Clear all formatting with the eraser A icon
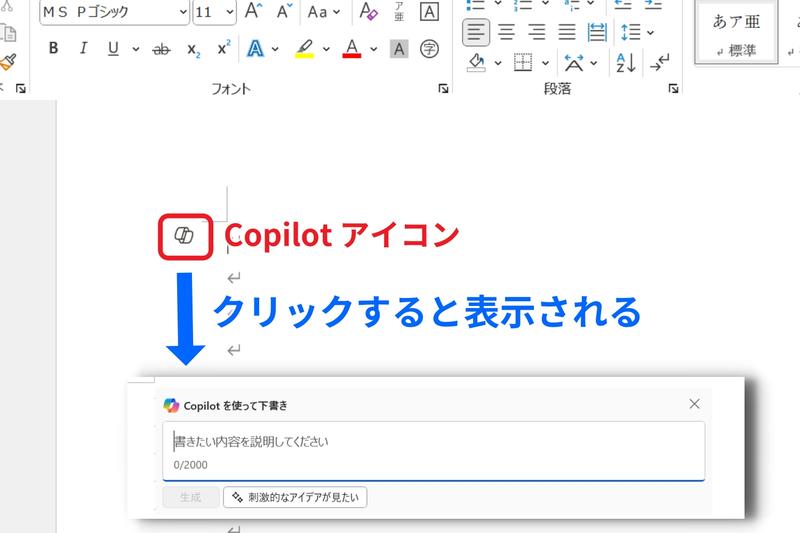Viewport: 800px width, 533px height. click(368, 11)
